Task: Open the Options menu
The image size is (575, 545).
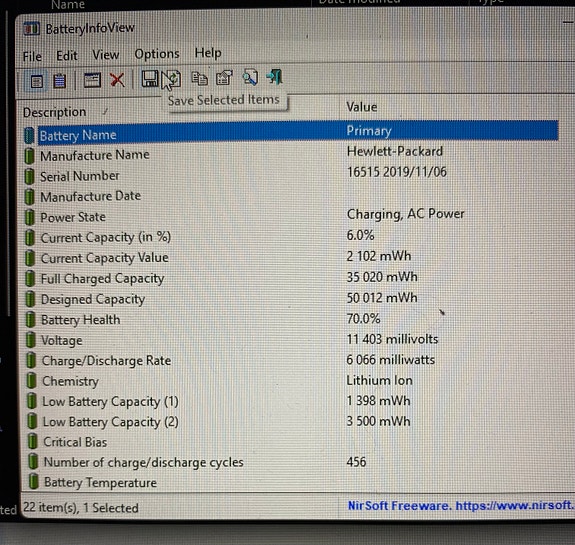Action: (x=157, y=54)
